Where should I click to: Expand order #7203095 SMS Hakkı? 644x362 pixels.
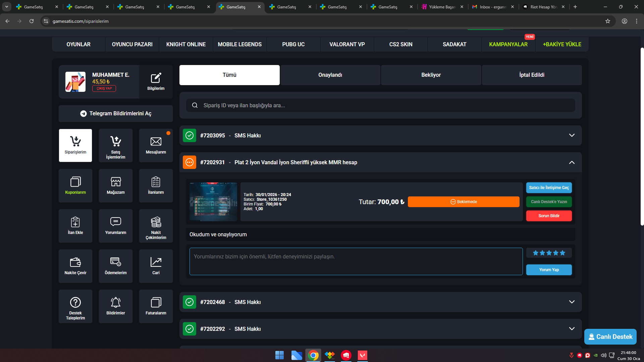click(x=572, y=135)
